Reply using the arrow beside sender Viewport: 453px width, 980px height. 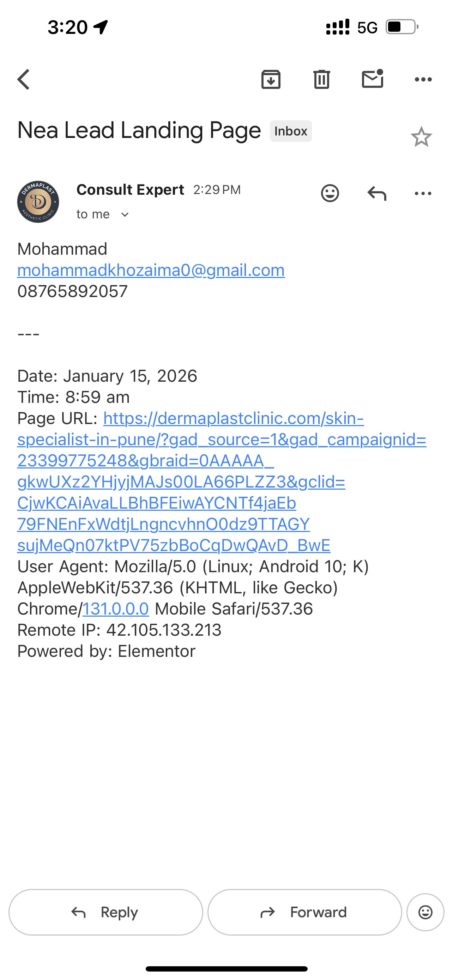[376, 193]
